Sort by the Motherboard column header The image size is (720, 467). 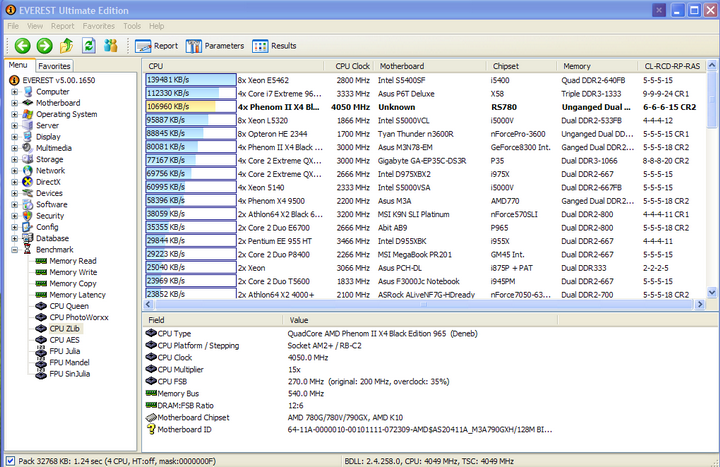click(430, 66)
